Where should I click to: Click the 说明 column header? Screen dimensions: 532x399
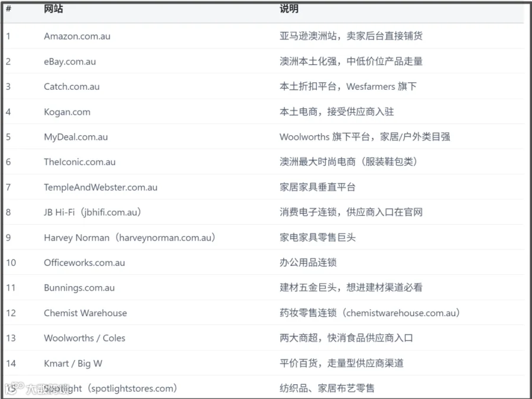(x=288, y=9)
